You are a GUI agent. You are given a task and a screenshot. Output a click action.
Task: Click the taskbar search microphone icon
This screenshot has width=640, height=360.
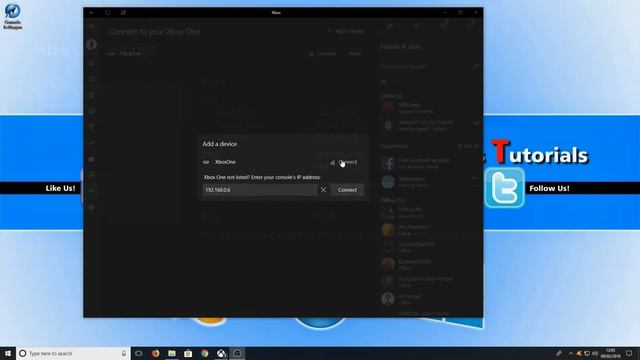coord(124,353)
